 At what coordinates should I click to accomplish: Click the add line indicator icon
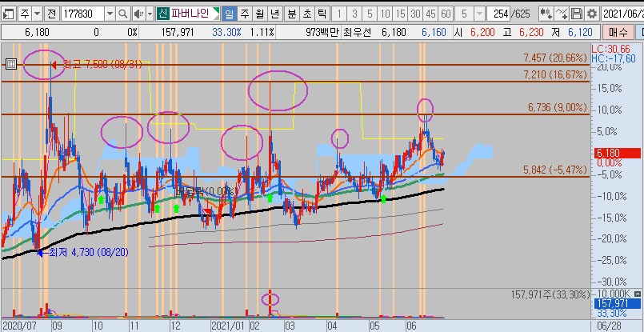(562, 14)
